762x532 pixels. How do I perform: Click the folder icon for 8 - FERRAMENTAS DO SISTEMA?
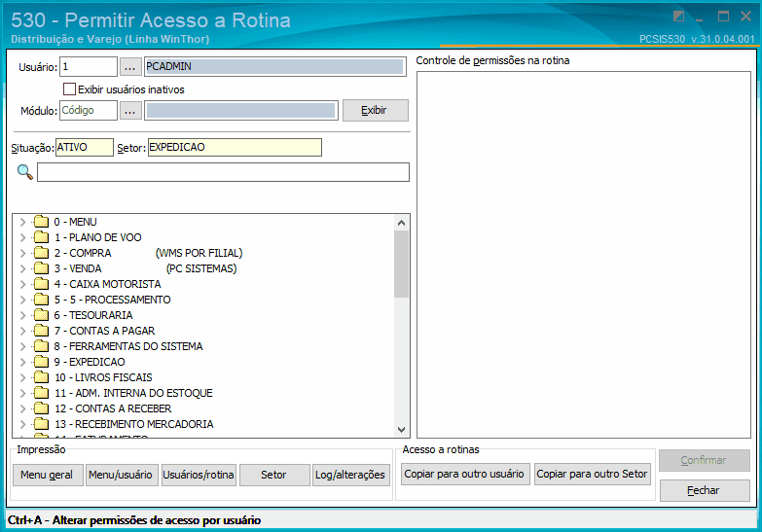tap(41, 346)
